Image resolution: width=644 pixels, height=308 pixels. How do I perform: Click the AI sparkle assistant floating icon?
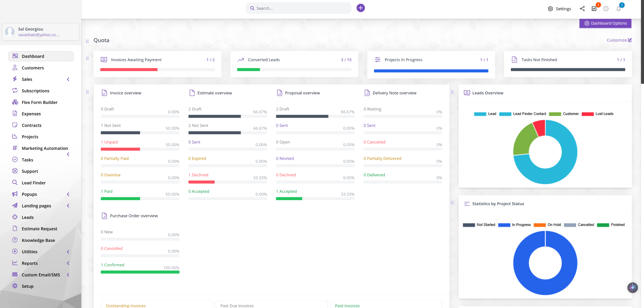(632, 288)
